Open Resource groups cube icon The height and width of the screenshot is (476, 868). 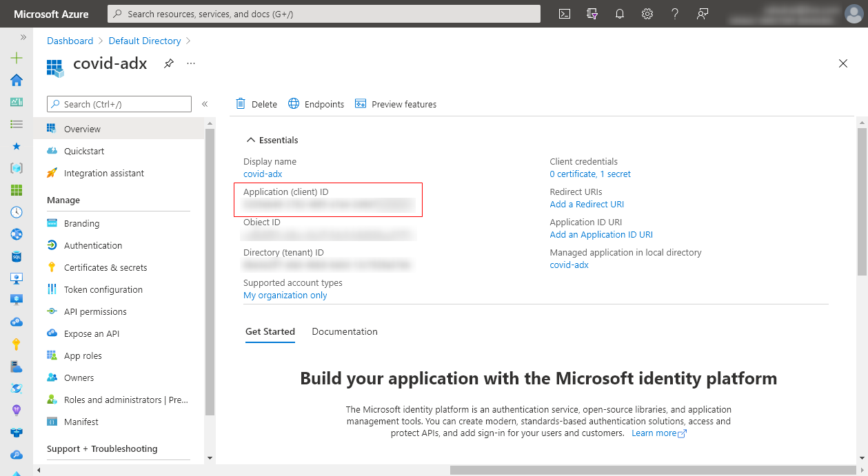point(17,168)
